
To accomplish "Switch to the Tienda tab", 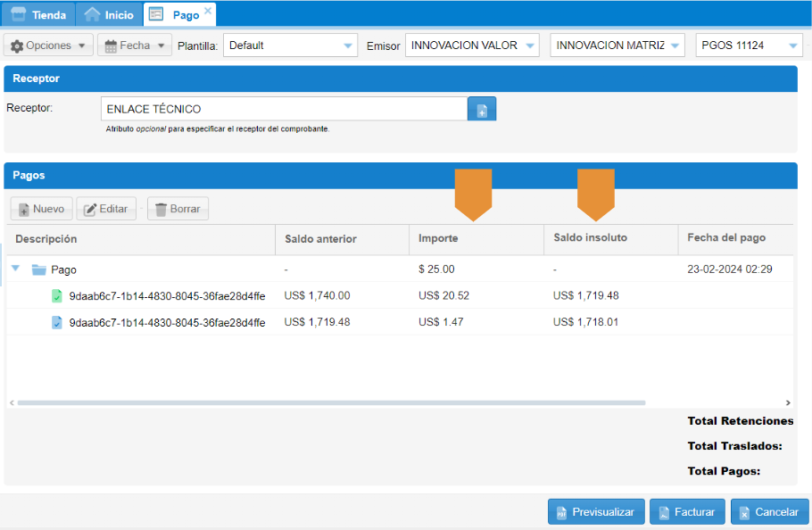I will pos(37,14).
